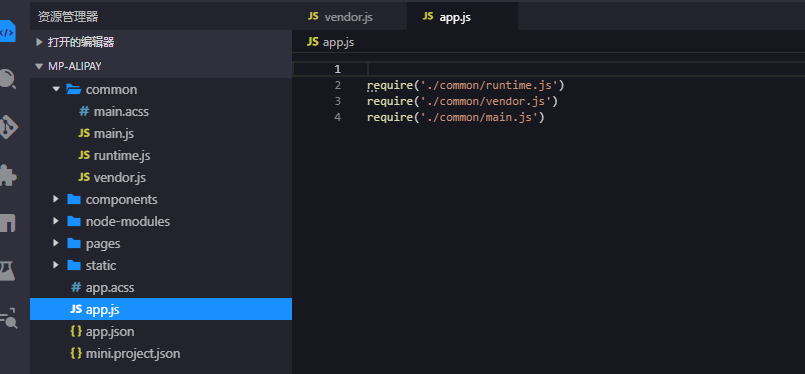The image size is (805, 374).
Task: Click the braces icon beside mini.project.json
Action: point(76,353)
